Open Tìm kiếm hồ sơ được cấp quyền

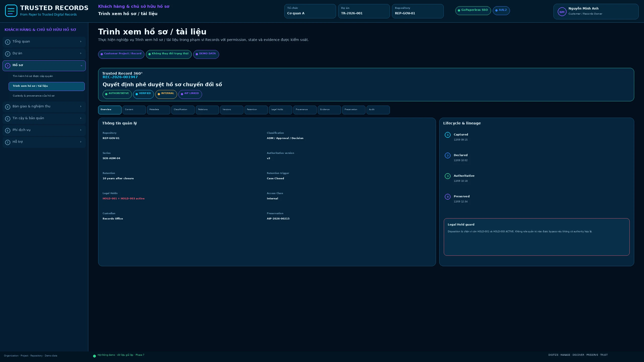point(47,76)
